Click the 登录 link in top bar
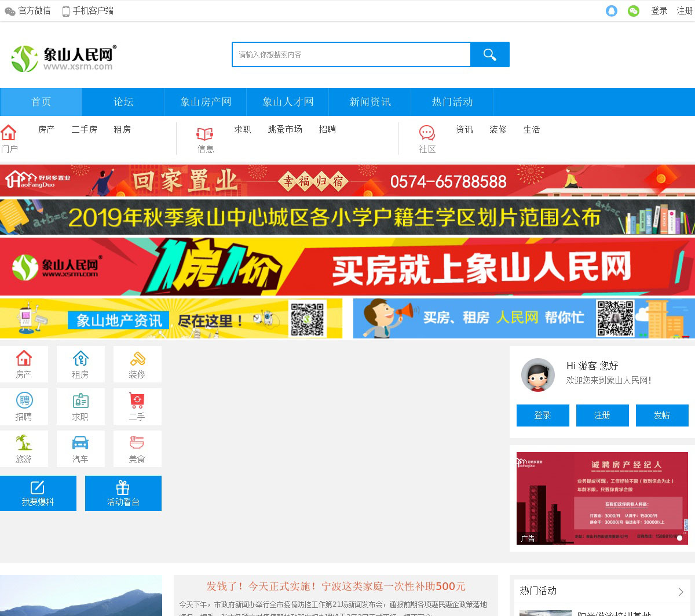 point(659,11)
